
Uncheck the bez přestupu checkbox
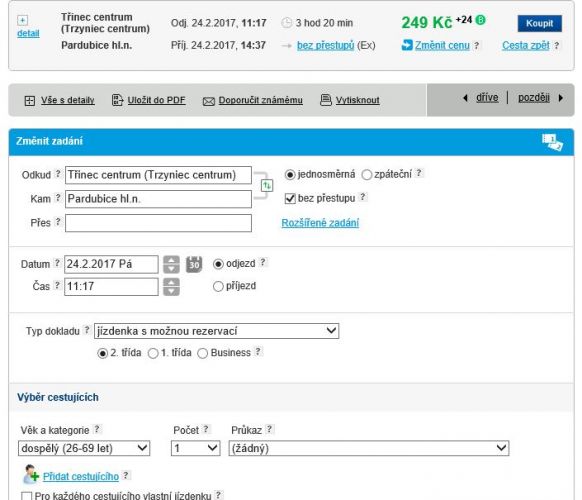click(x=290, y=198)
